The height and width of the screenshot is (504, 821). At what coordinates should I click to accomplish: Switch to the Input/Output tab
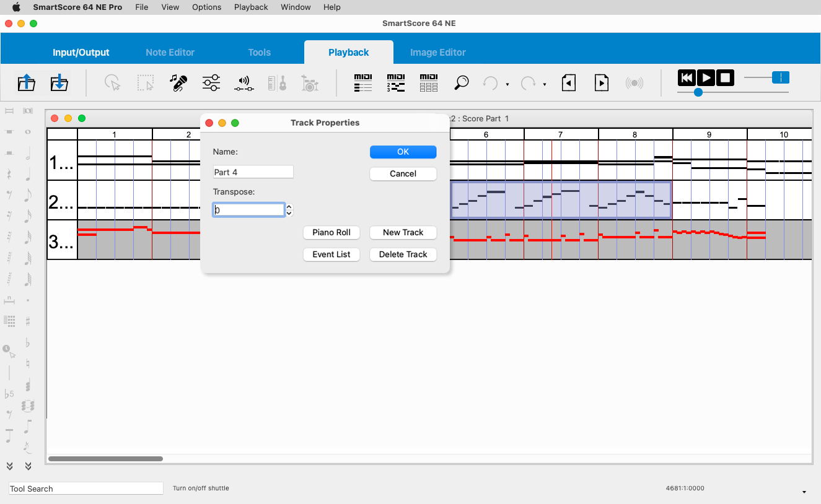[x=81, y=53]
